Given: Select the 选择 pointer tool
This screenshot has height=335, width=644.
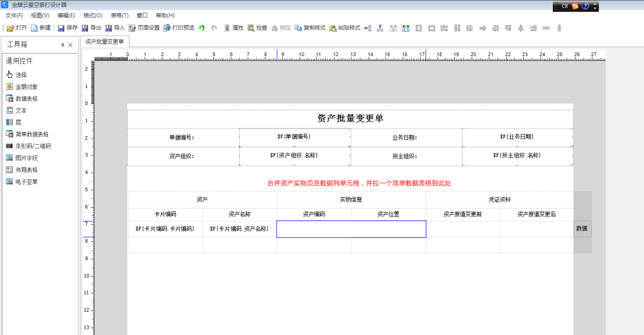Looking at the screenshot, I should click(x=17, y=75).
